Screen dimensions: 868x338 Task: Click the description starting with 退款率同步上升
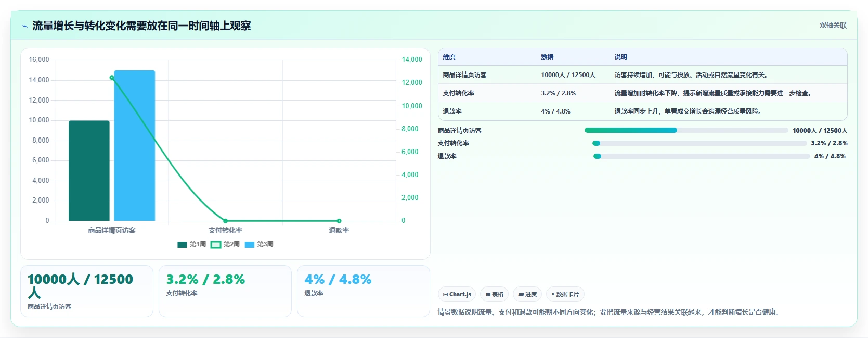(689, 111)
